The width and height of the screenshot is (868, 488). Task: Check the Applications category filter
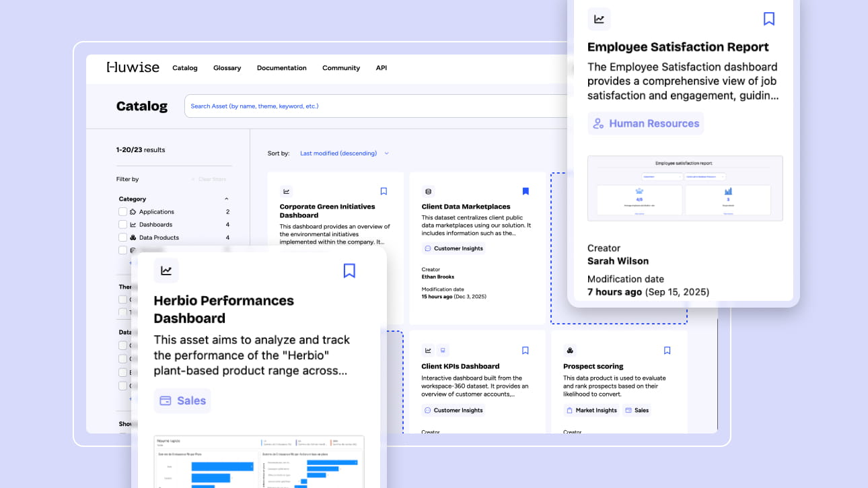coord(123,212)
